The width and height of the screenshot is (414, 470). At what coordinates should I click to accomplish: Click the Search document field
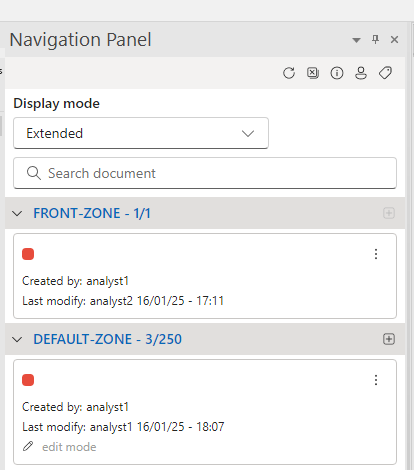click(205, 173)
